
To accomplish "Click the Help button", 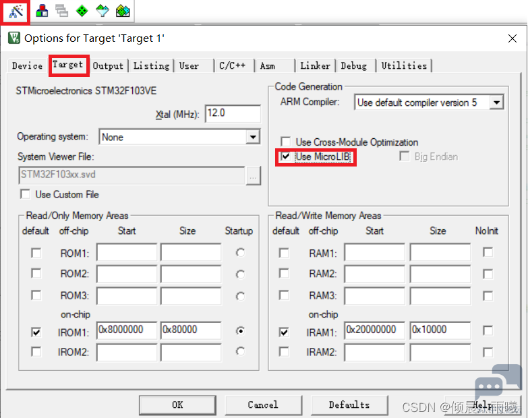I will (x=483, y=405).
